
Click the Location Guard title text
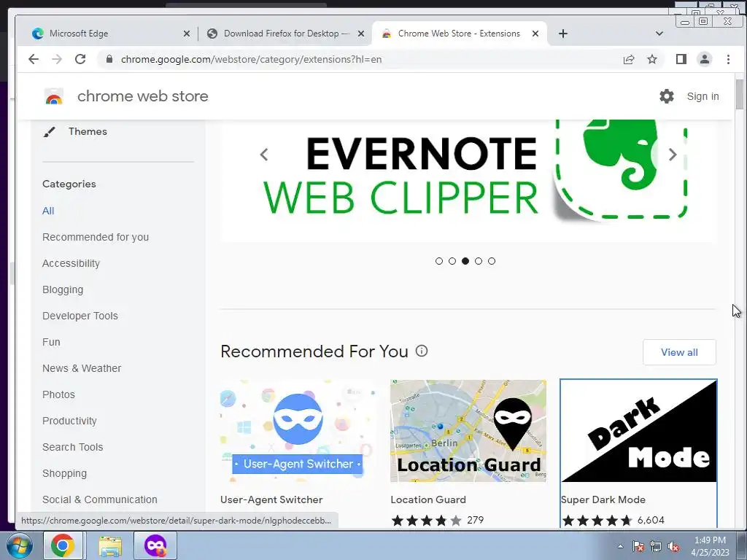click(x=428, y=499)
